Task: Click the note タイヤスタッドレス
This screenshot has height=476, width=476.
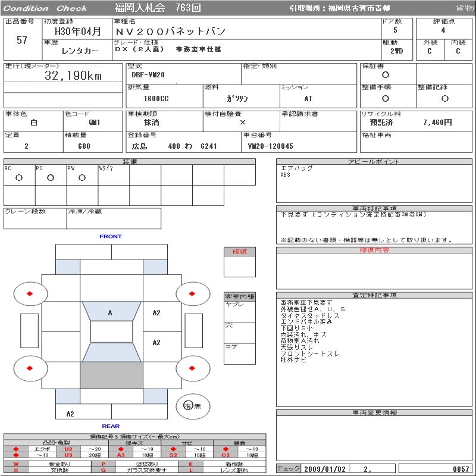Action: click(x=309, y=315)
